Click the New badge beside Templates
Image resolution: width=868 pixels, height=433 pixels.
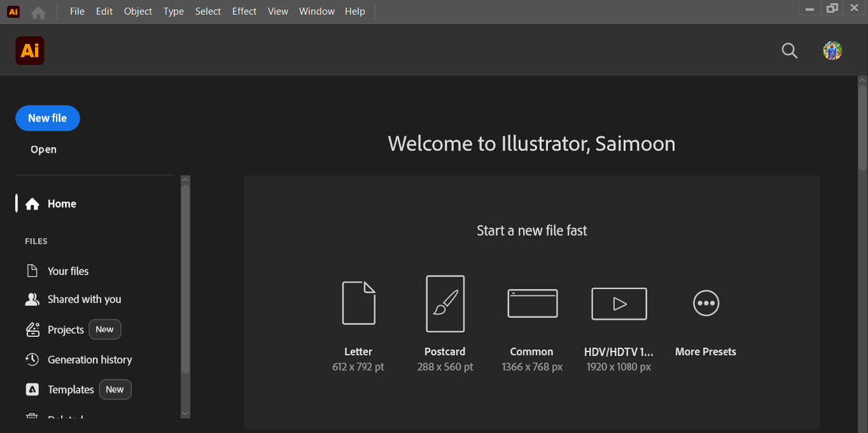115,390
